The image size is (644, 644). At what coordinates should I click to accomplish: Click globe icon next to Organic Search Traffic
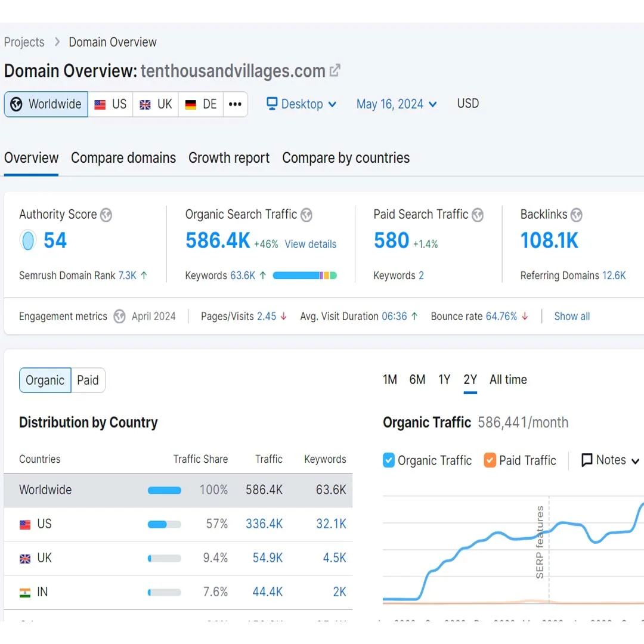point(306,215)
